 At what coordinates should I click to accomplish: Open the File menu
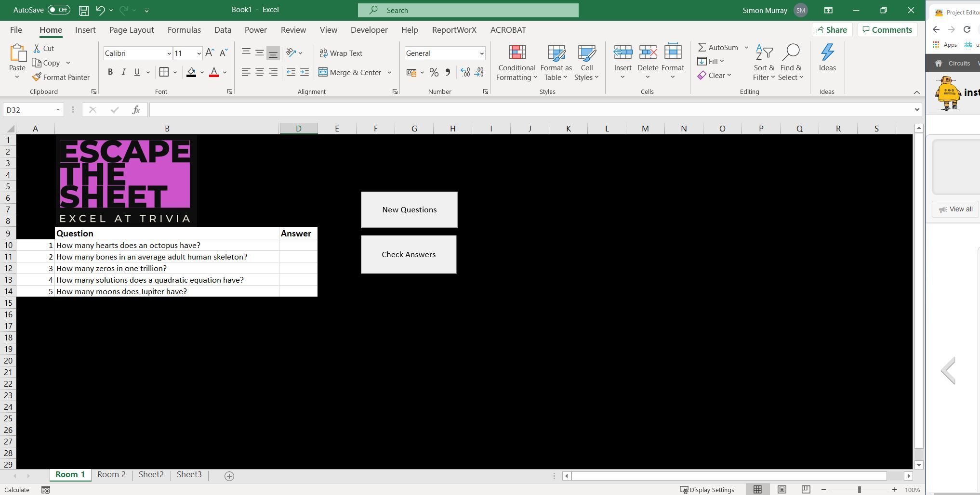click(x=16, y=30)
